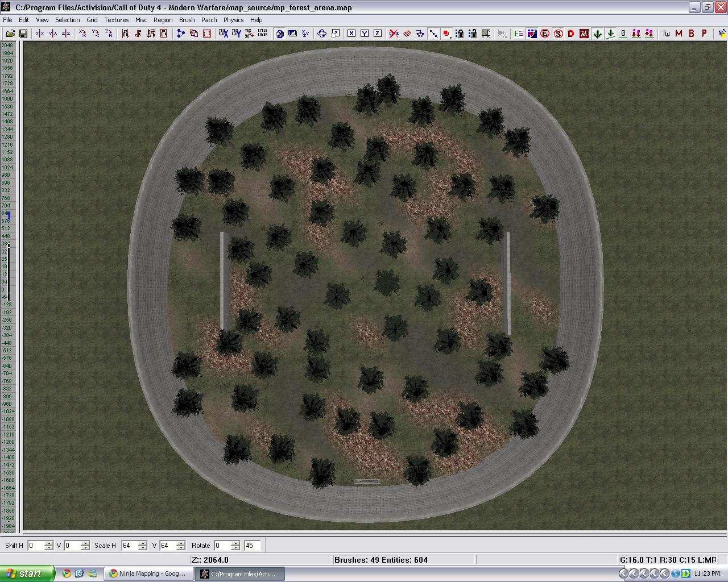Select the Y view button
Viewport: 728px width, 582px height.
[365, 34]
